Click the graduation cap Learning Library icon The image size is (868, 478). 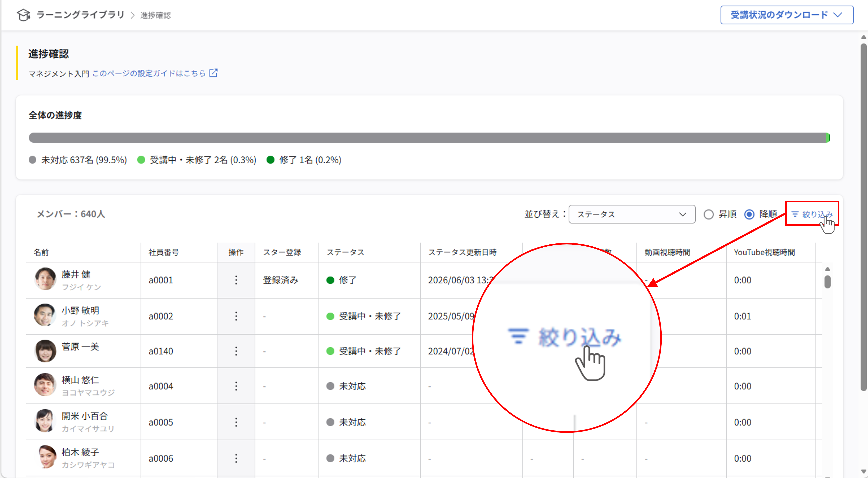coord(24,15)
